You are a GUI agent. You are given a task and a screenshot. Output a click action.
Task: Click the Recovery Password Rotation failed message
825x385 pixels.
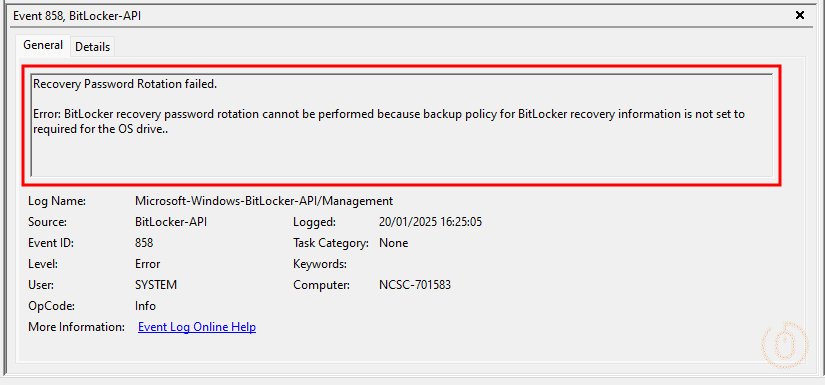point(125,84)
